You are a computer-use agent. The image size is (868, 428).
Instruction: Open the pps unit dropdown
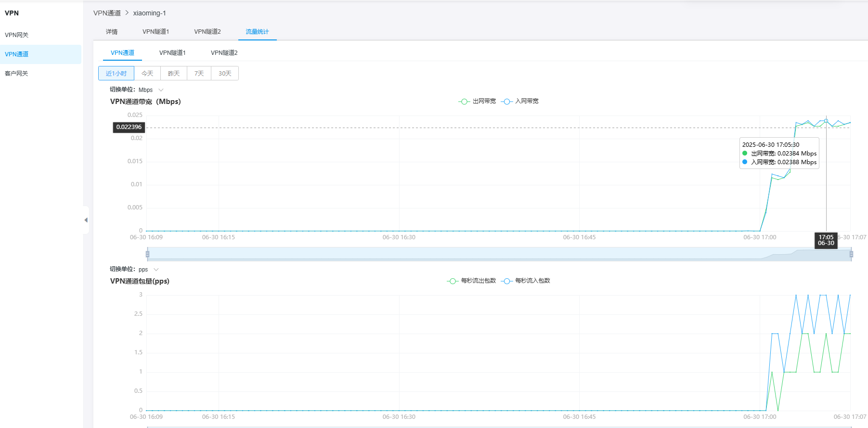(x=148, y=270)
